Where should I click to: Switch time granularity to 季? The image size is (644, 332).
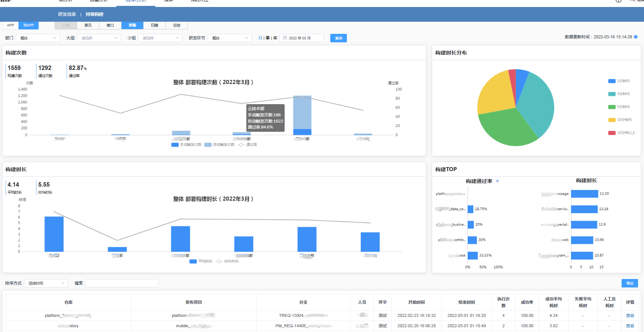(x=268, y=38)
